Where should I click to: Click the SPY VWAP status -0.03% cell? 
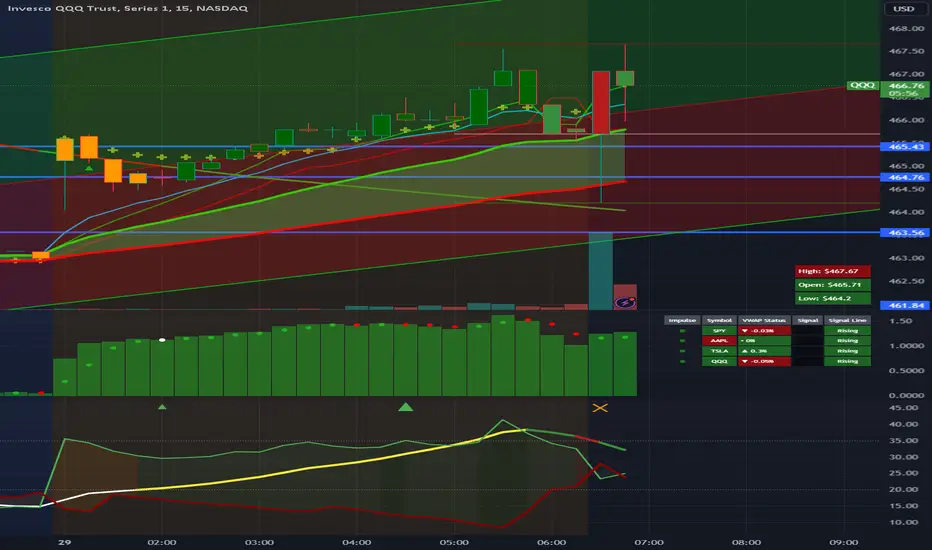click(x=764, y=331)
